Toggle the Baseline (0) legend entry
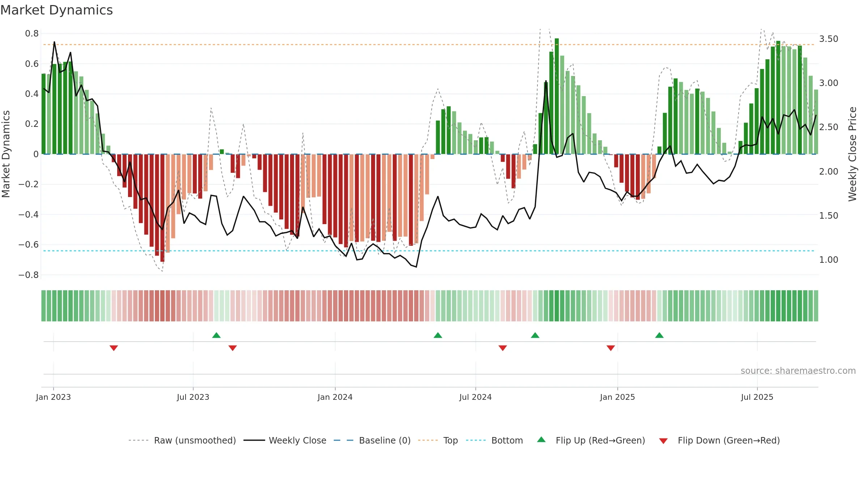 coord(372,440)
